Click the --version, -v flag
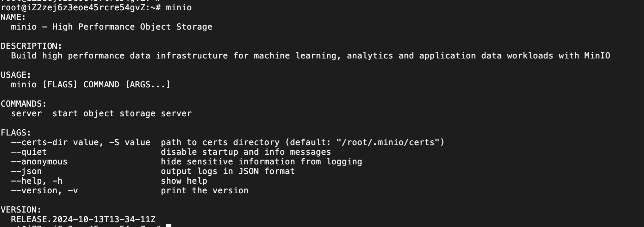Viewport: 644px width, 227px height. pos(44,191)
